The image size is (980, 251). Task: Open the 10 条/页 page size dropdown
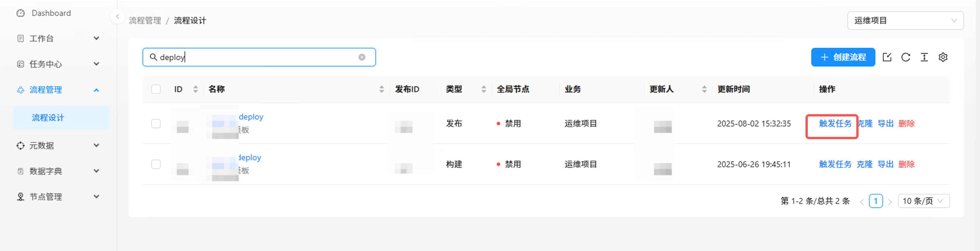click(923, 201)
